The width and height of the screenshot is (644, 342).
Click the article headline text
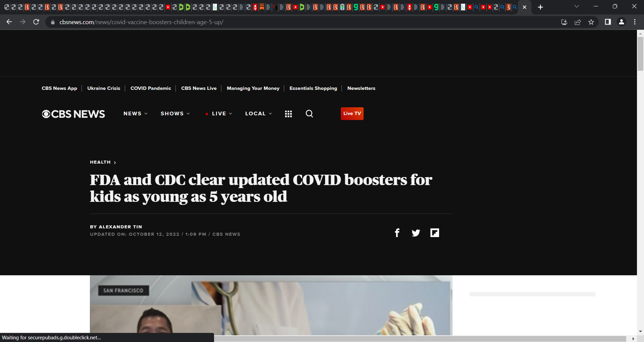(x=261, y=188)
